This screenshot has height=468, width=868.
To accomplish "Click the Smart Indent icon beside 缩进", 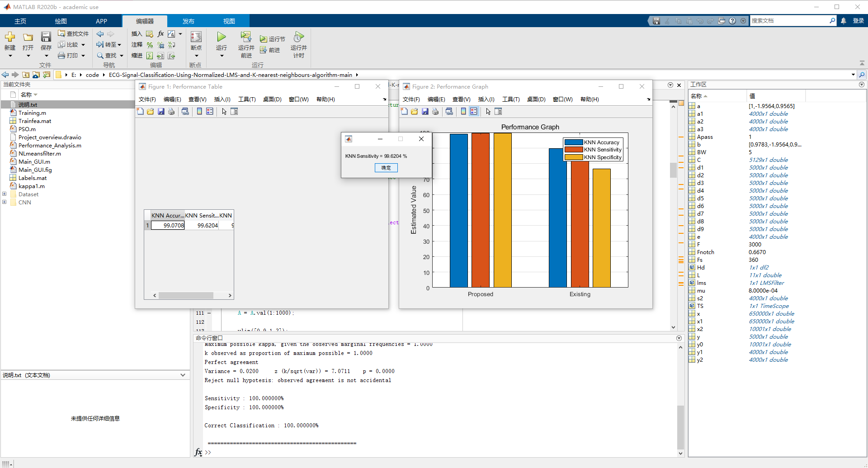I will tap(150, 56).
